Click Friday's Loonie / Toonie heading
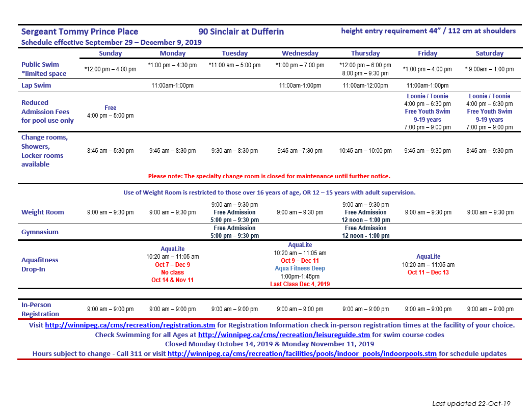 tap(427, 96)
